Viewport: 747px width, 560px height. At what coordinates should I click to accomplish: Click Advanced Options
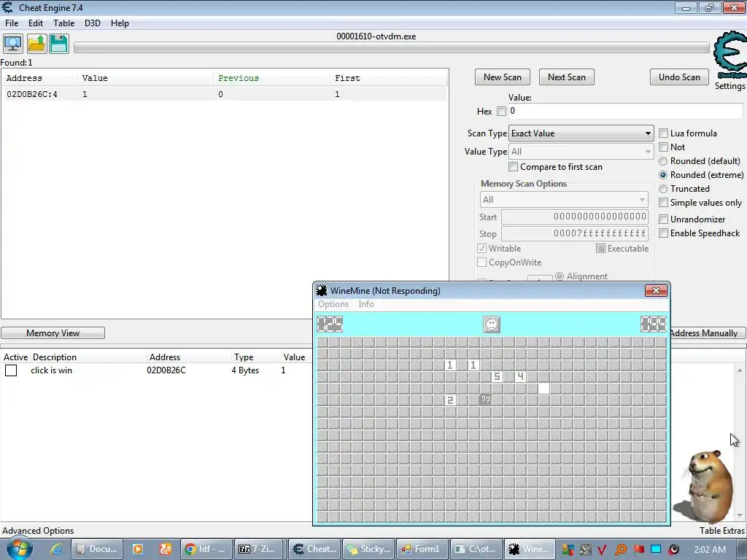38,531
